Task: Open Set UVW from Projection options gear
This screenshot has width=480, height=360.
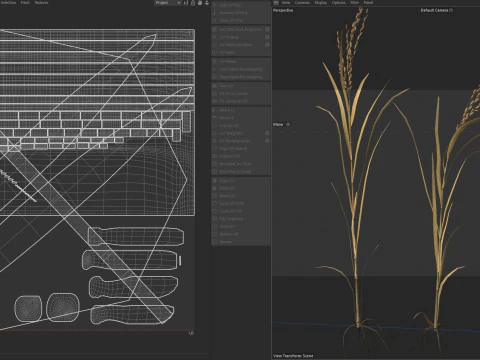Action: pyautogui.click(x=267, y=29)
